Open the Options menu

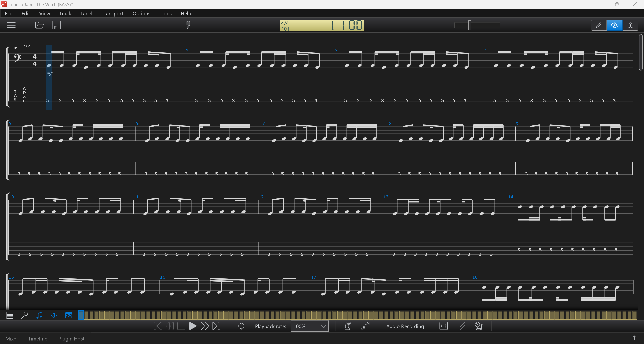[141, 13]
